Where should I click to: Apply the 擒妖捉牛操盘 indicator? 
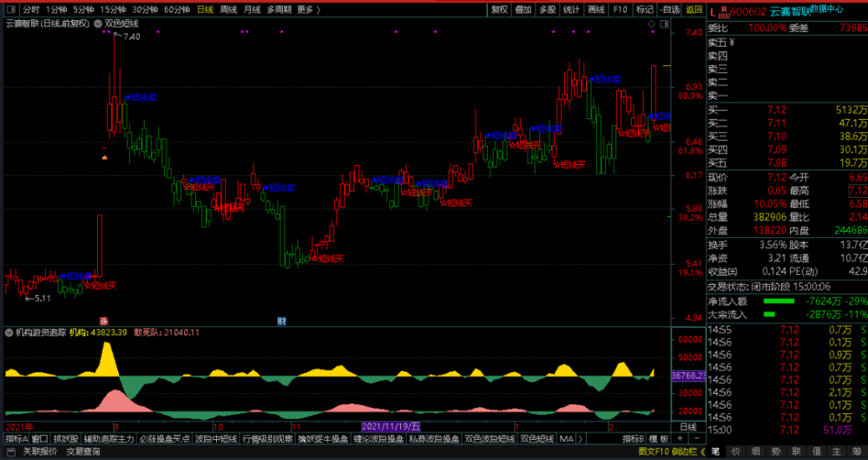[x=323, y=439]
